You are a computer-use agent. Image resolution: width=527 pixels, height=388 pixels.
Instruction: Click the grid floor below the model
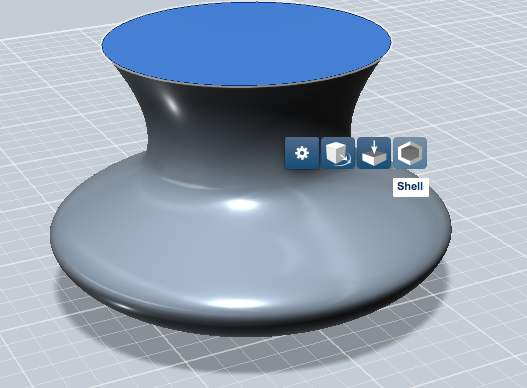(262, 378)
